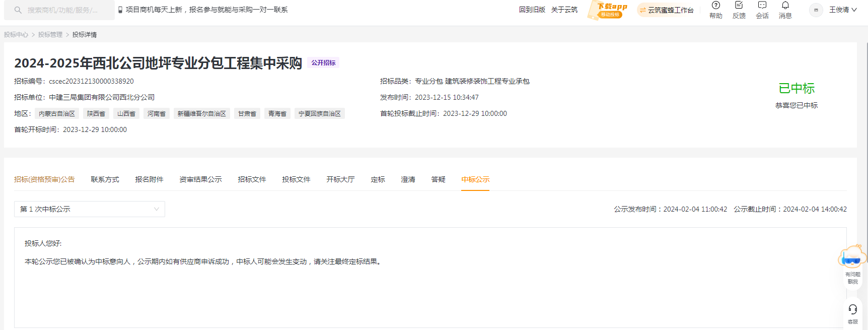The image size is (868, 330).
Task: Open the Help question mark icon
Action: [715, 6]
